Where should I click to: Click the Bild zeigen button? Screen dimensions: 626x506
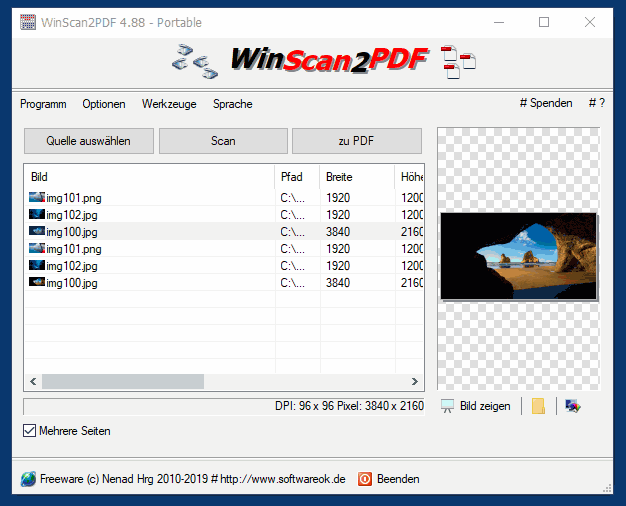(x=476, y=406)
